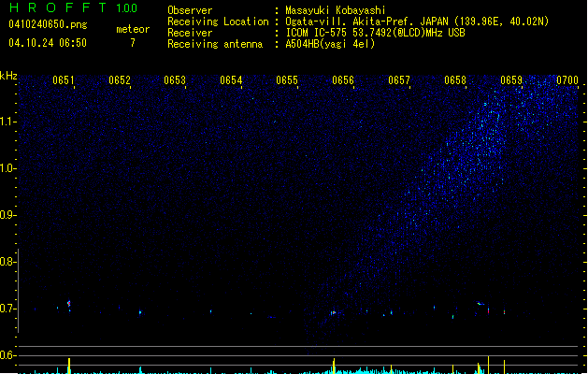Click the 0.8 kHz axis label
This screenshot has width=588, height=374.
click(8, 262)
